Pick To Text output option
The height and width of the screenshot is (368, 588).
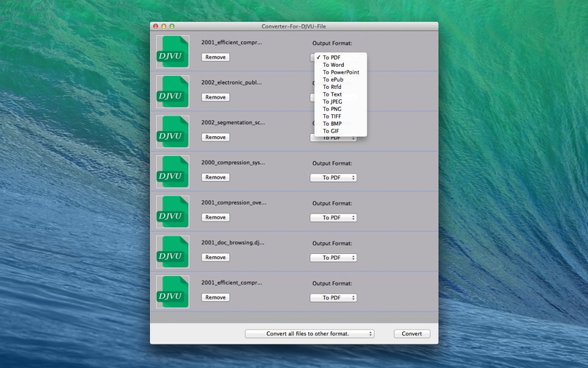340,94
